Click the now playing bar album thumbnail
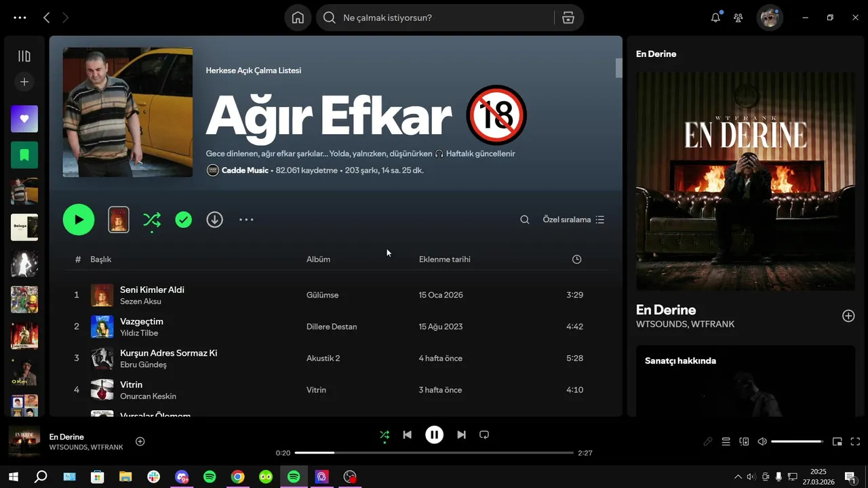 [x=24, y=441]
